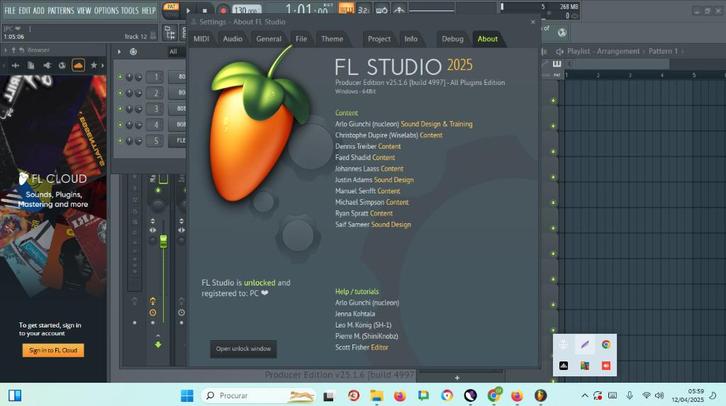The height and width of the screenshot is (406, 726).
Task: Expand hidden system tray icons chevron
Action: point(584,395)
